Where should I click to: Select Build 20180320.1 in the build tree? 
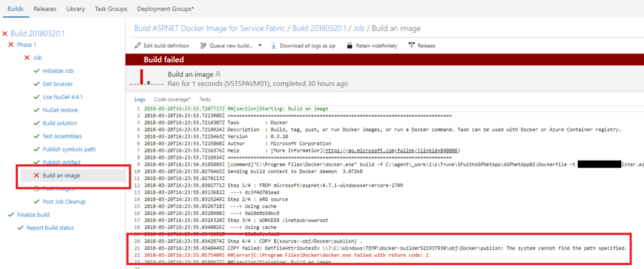coord(37,33)
